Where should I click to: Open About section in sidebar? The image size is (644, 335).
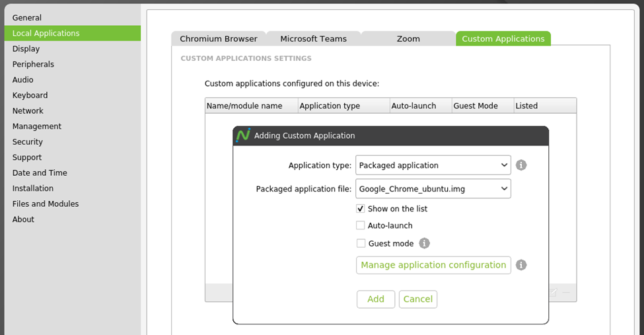(72, 219)
